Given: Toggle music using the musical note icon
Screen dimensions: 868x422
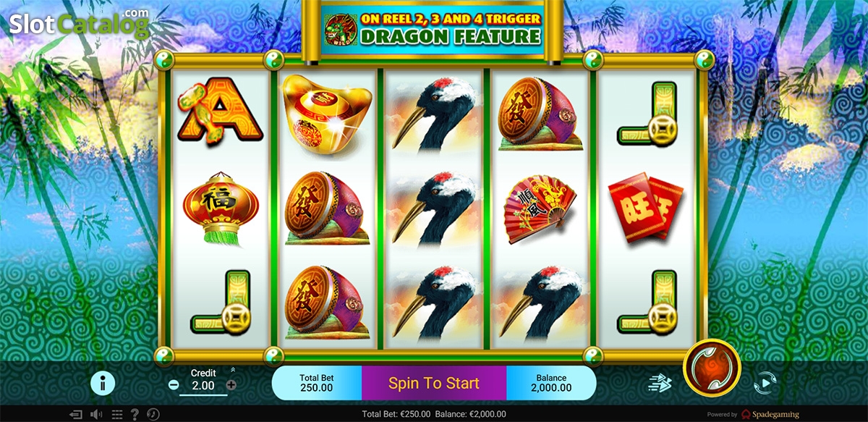Looking at the screenshot, I should click(153, 414).
